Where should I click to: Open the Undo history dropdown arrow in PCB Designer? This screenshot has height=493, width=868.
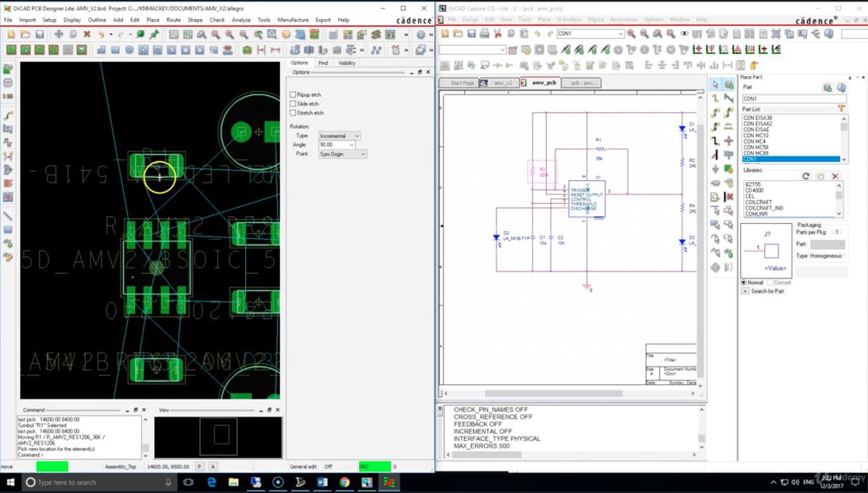point(110,35)
